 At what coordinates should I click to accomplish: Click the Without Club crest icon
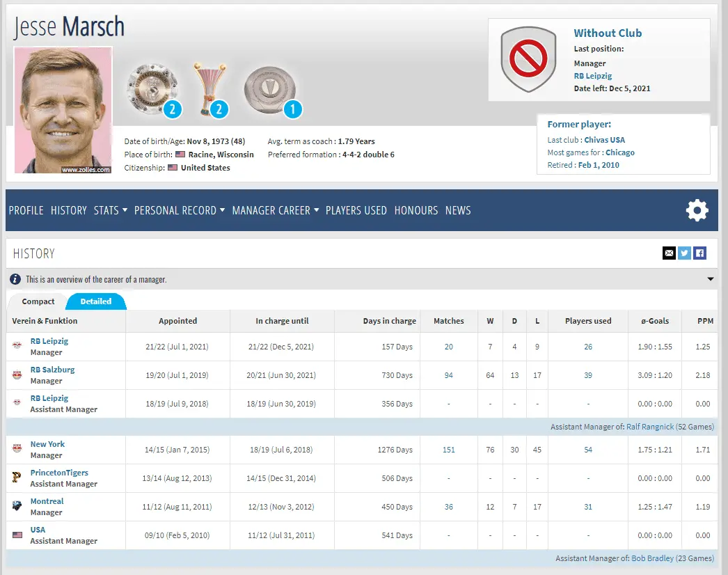tap(528, 59)
